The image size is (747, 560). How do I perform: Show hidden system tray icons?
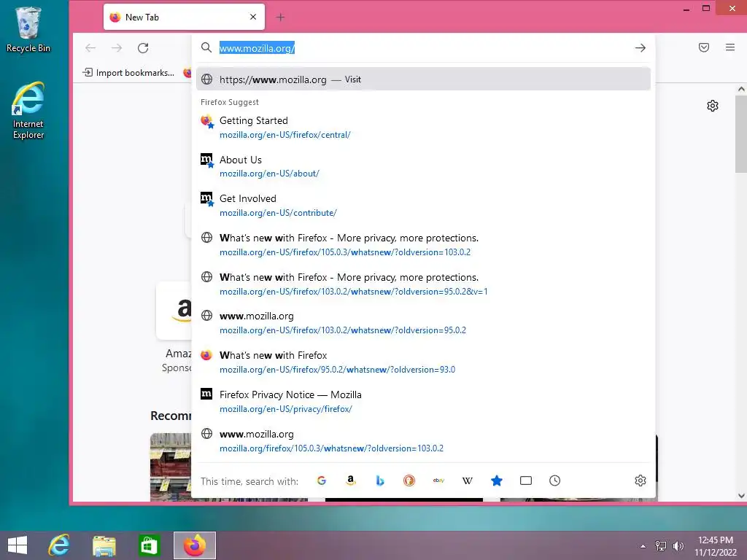click(643, 546)
